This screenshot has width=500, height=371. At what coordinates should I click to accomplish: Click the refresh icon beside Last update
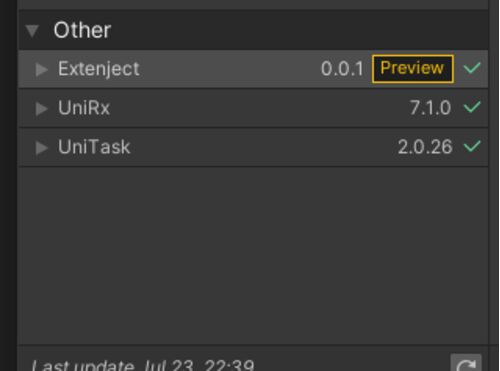pos(466,363)
